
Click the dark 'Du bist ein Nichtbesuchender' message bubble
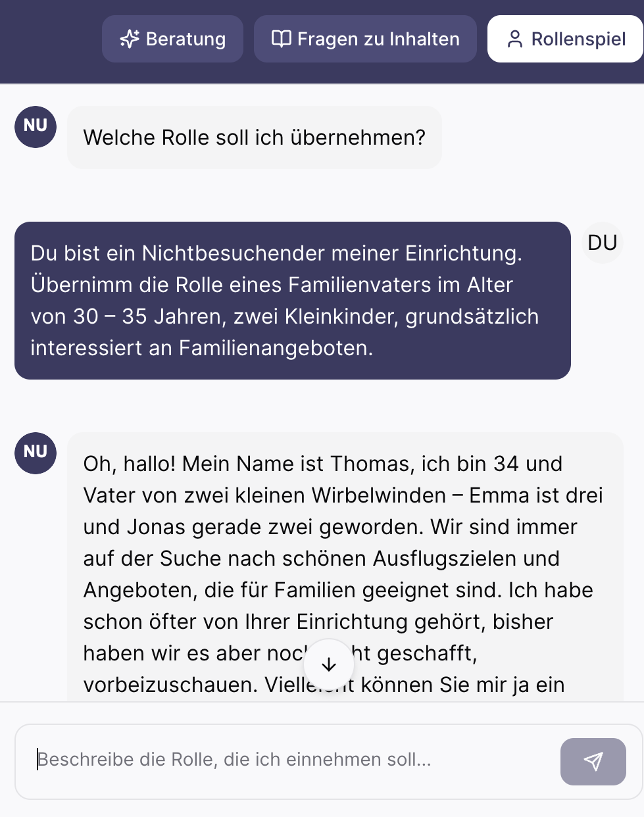(293, 301)
